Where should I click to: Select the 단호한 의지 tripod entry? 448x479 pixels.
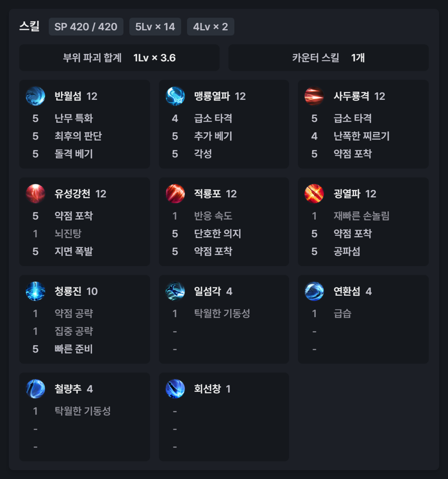pos(217,234)
